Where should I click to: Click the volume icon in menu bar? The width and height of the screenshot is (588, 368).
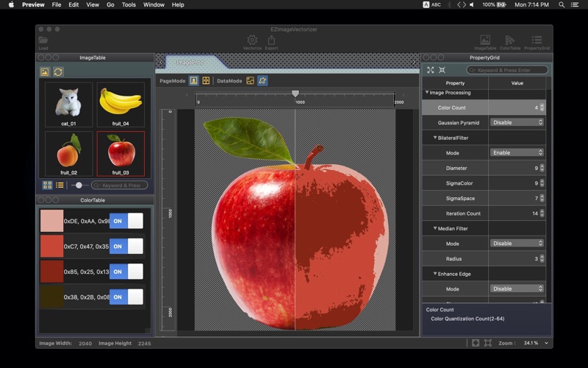pos(472,5)
